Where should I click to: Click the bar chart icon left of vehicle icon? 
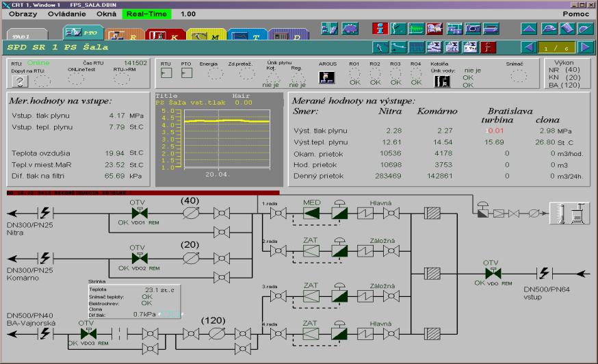coord(329,29)
